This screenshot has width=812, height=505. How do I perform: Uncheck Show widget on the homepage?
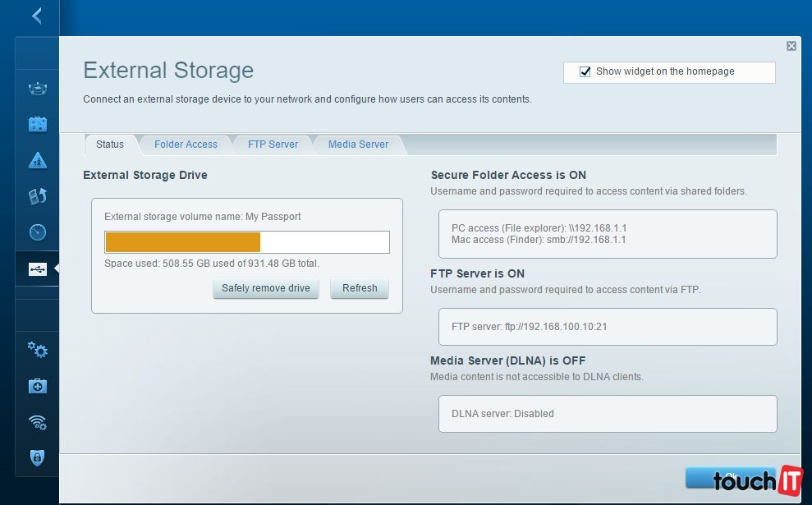[585, 72]
